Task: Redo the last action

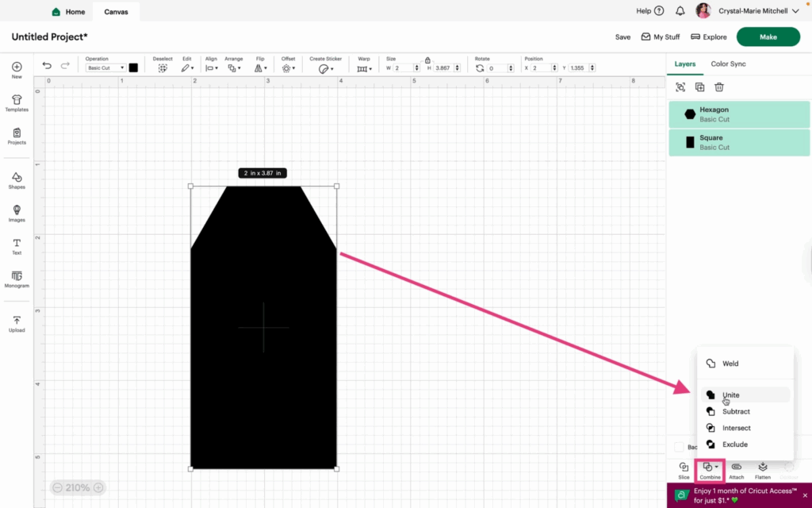Action: pyautogui.click(x=65, y=65)
